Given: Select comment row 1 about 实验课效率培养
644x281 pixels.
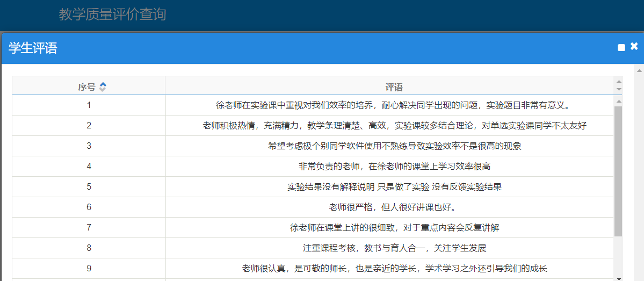Looking at the screenshot, I should (393, 105).
